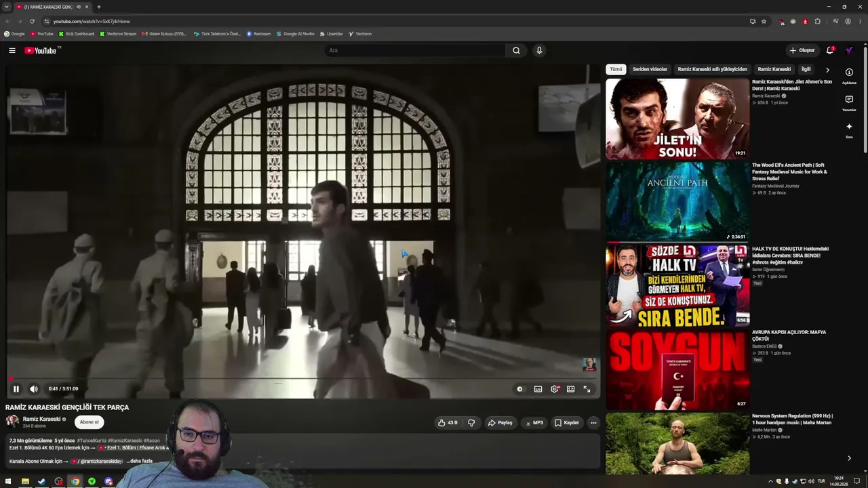Open a new Chrome tab with plus
Image resolution: width=868 pixels, height=488 pixels.
(x=98, y=7)
